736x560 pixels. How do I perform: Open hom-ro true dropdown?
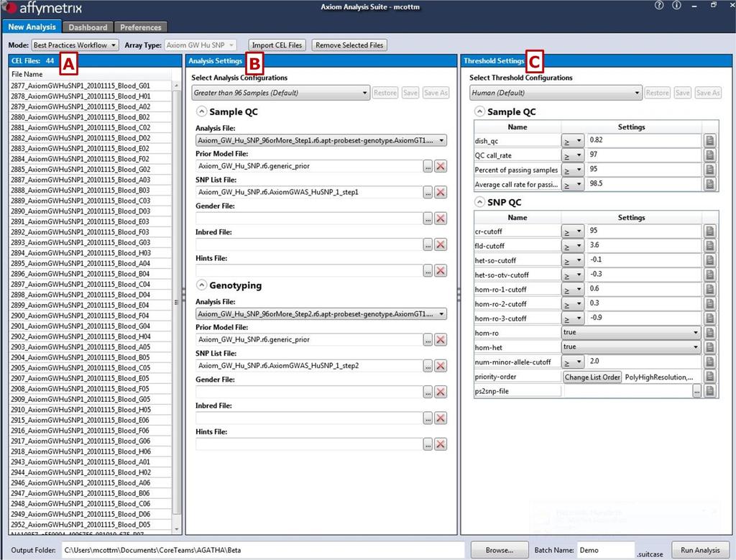click(x=631, y=332)
